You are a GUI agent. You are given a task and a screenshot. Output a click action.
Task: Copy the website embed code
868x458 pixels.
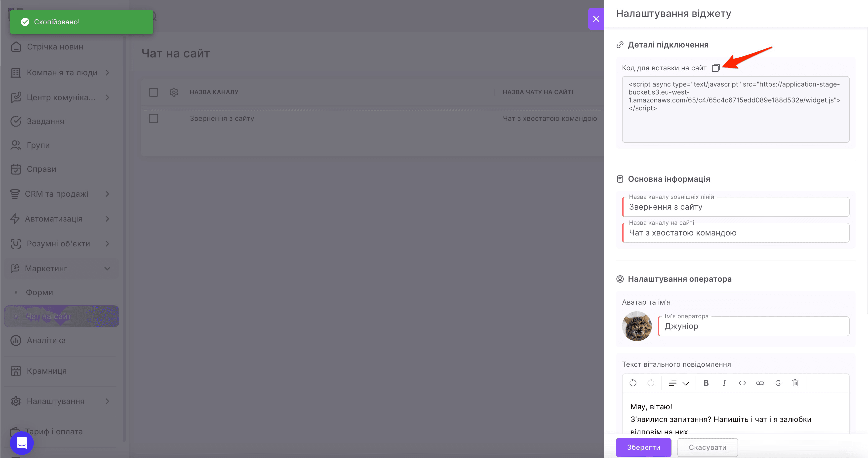pos(716,68)
